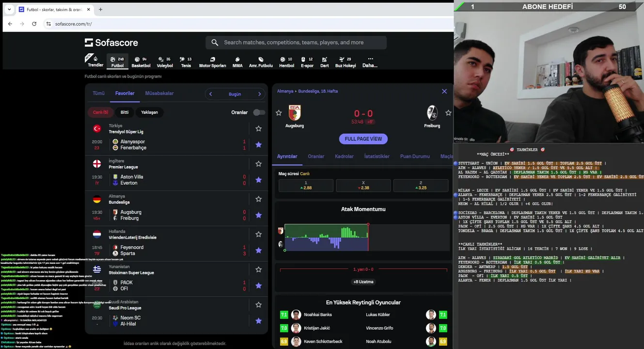The height and width of the screenshot is (349, 644).
Task: Favorite the Premier League star
Action: tap(258, 164)
